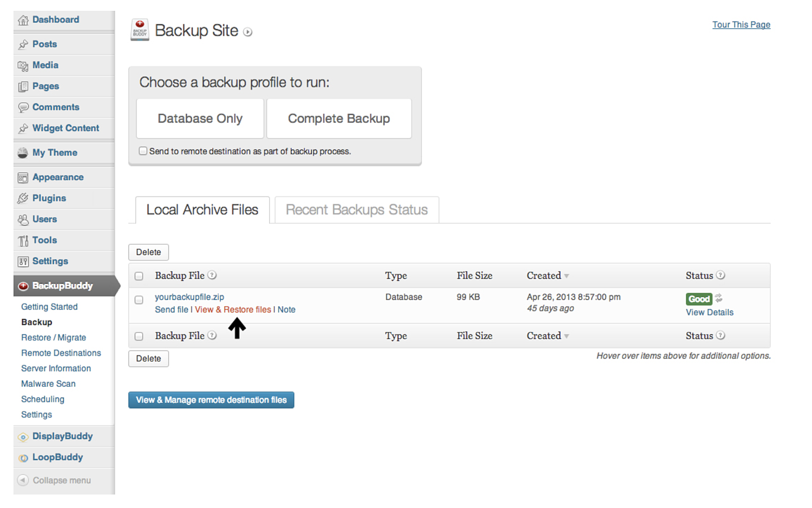
Task: Switch to Recent Backups Status tab
Action: coord(356,210)
